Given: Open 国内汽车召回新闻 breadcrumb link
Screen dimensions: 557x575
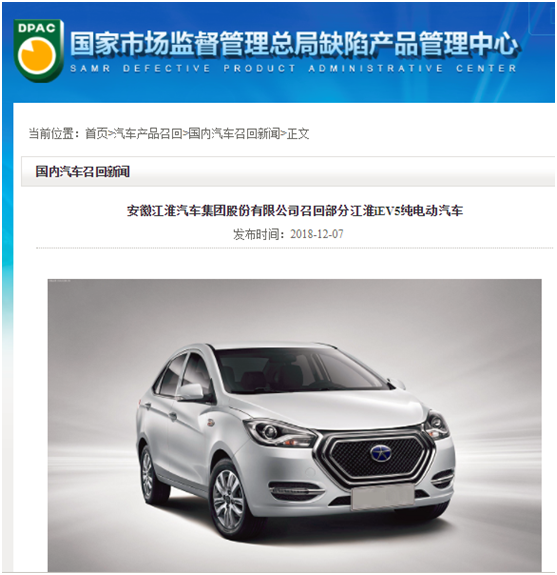Looking at the screenshot, I should click(x=234, y=133).
